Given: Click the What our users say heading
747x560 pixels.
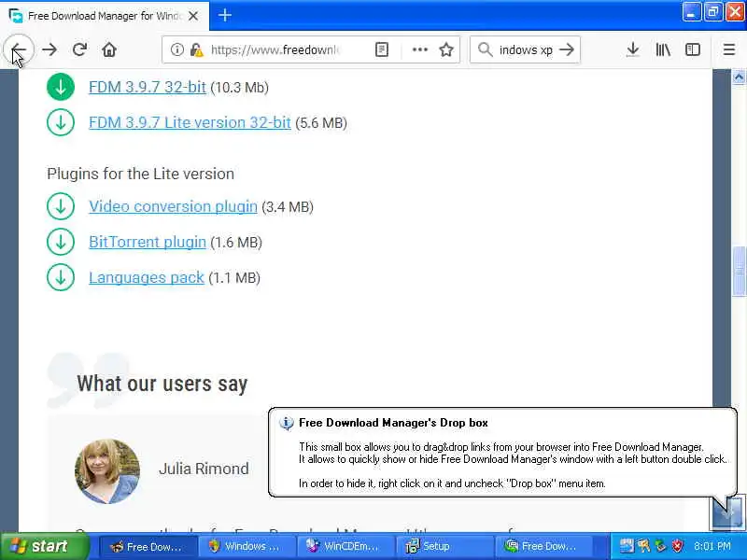Looking at the screenshot, I should point(162,384).
